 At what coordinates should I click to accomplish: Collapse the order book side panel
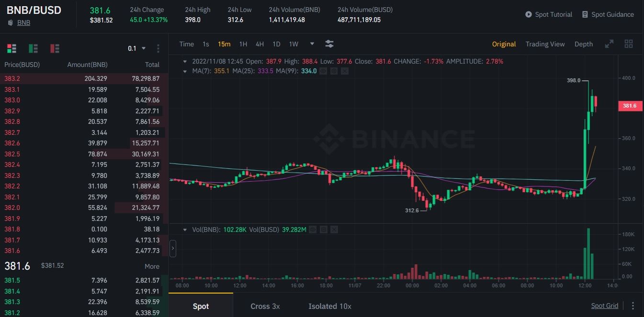(173, 249)
